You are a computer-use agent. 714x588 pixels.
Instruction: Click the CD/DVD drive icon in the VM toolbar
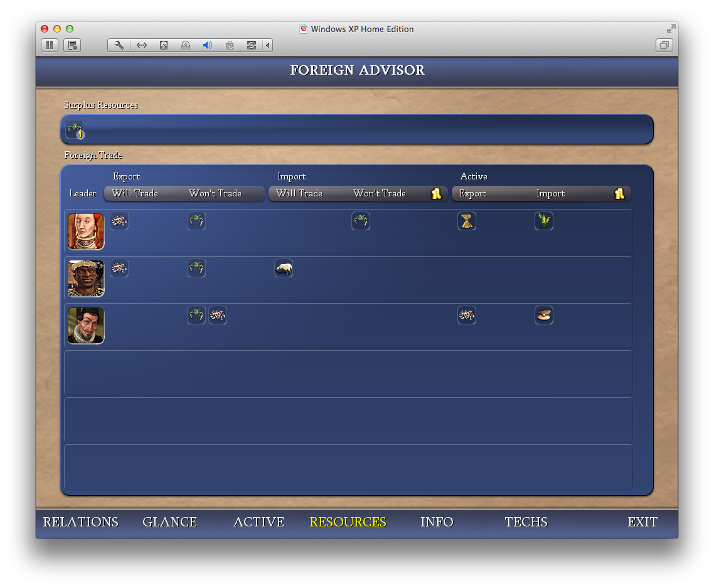point(185,45)
